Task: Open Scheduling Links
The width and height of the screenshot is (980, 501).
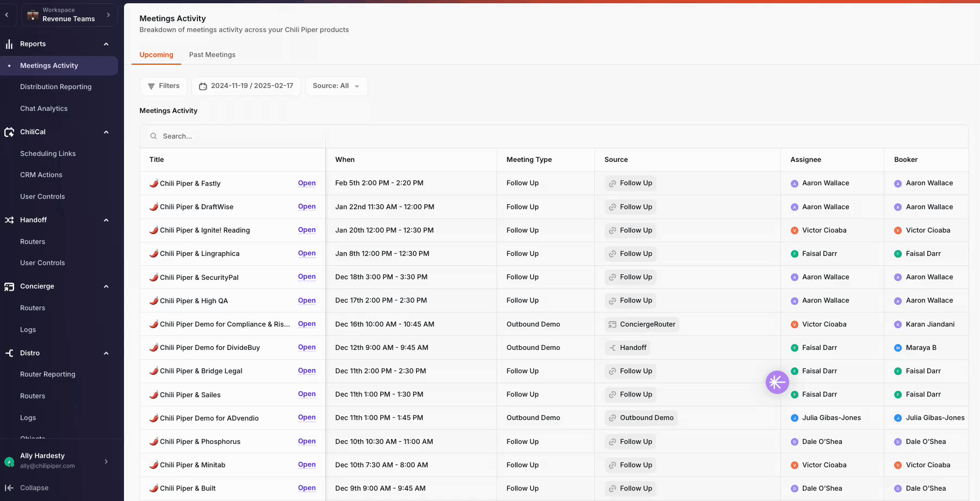Action: [x=48, y=154]
